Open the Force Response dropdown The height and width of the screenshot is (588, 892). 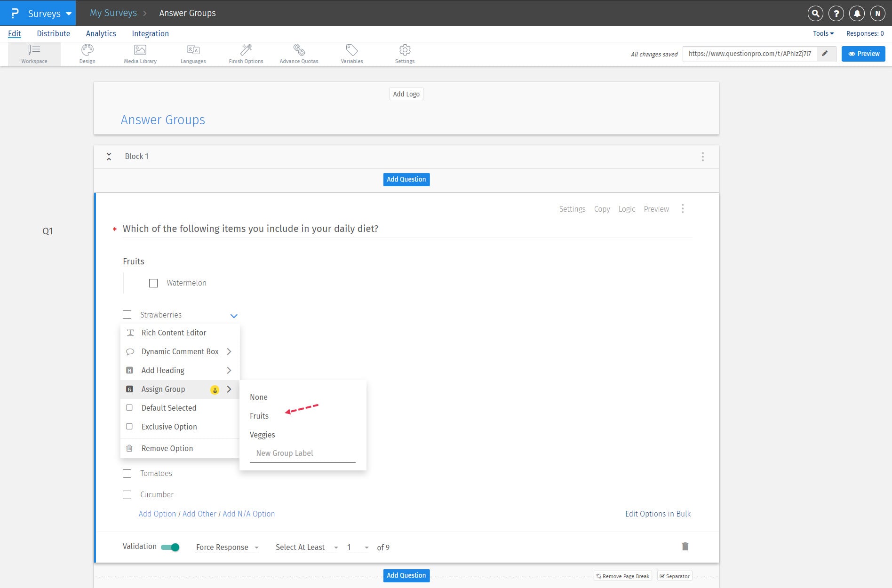[227, 547]
